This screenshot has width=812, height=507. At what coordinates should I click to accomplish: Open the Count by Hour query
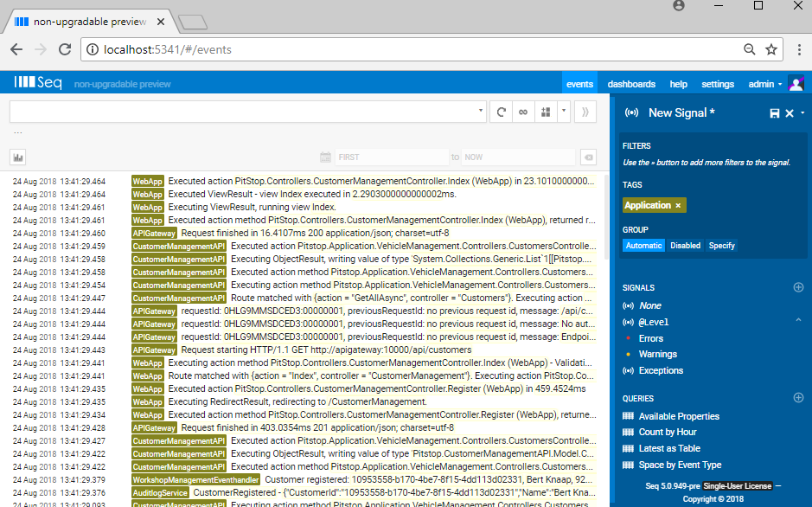668,432
